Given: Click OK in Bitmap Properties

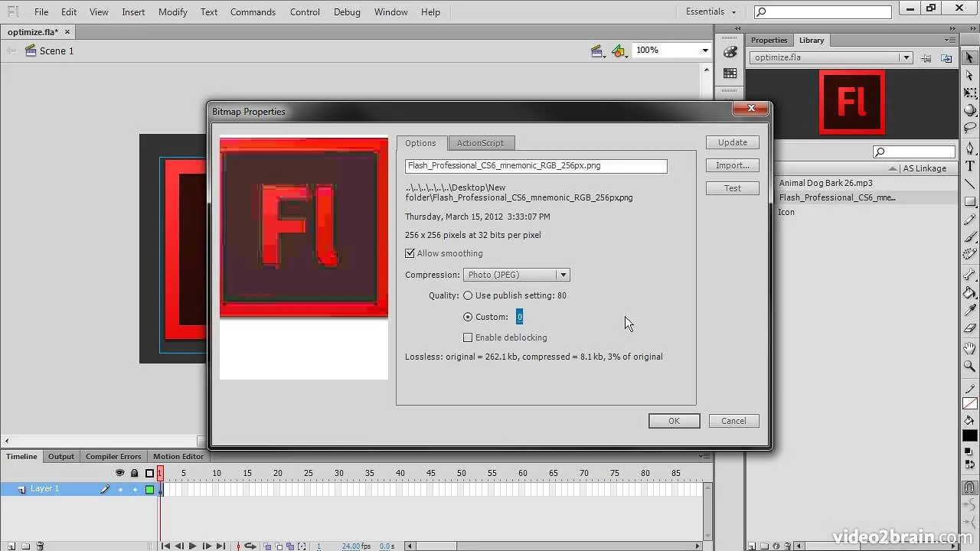Looking at the screenshot, I should coord(674,421).
